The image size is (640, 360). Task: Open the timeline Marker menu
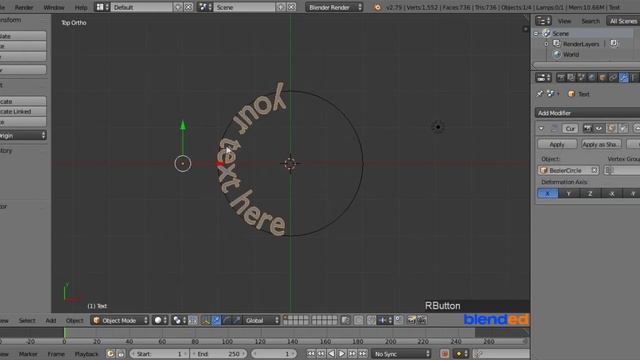28,354
